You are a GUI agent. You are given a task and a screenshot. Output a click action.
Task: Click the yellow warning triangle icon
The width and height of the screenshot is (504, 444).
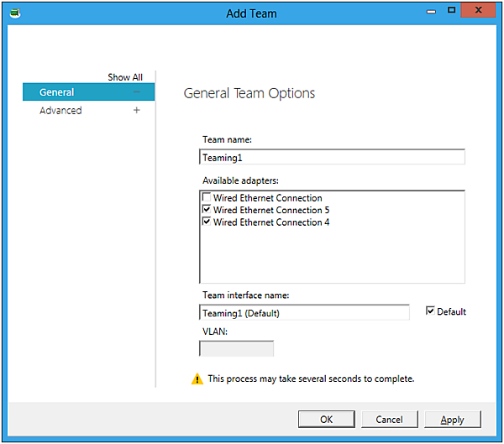click(197, 379)
